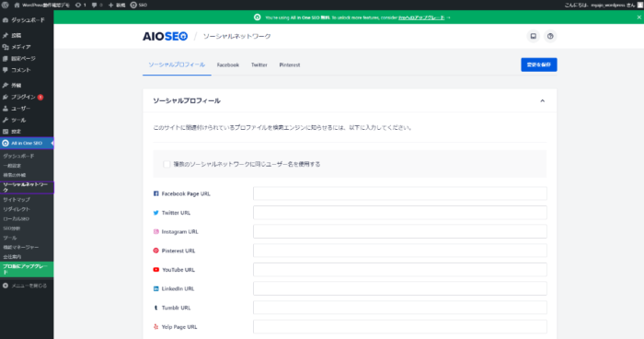Click the updates icon in admin bar
The width and height of the screenshot is (644, 339).
(x=81, y=5)
